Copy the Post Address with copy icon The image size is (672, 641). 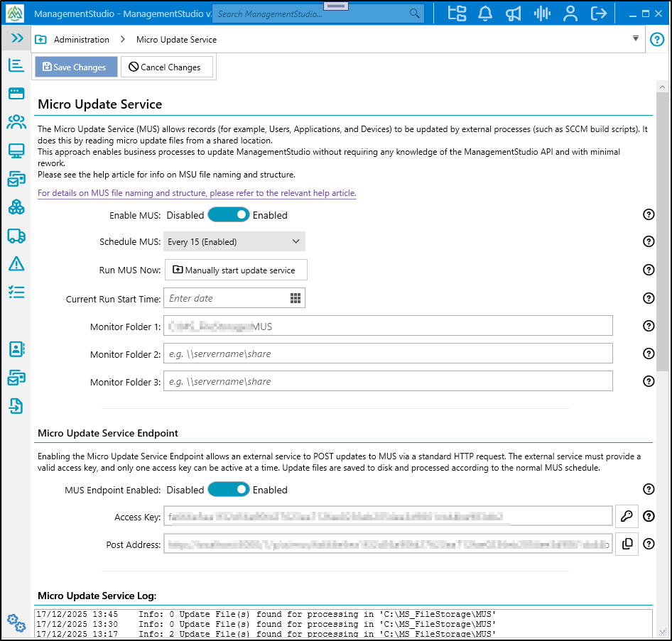[x=627, y=544]
